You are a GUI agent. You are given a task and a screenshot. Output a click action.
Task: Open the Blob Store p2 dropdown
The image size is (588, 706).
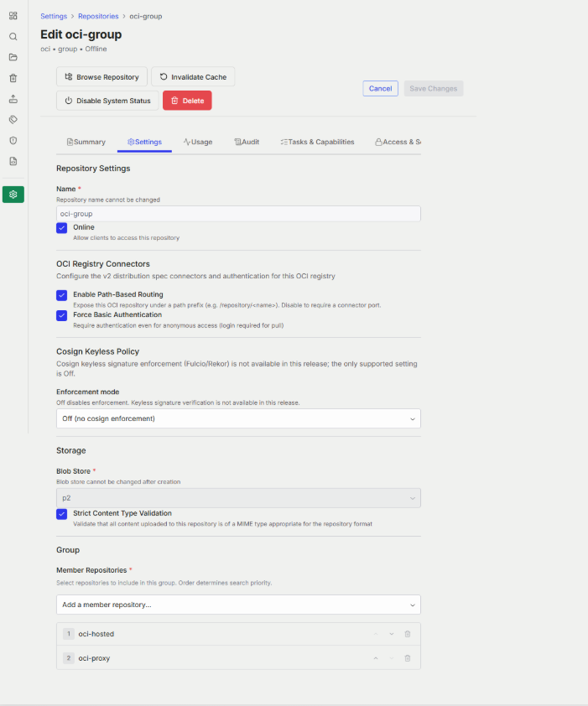pyautogui.click(x=238, y=498)
